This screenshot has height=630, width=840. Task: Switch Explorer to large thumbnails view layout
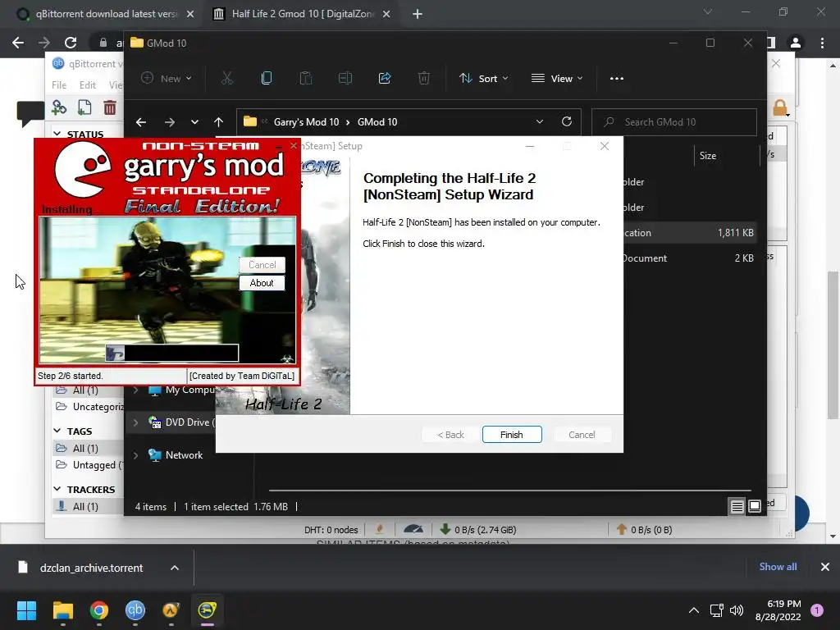pos(755,506)
